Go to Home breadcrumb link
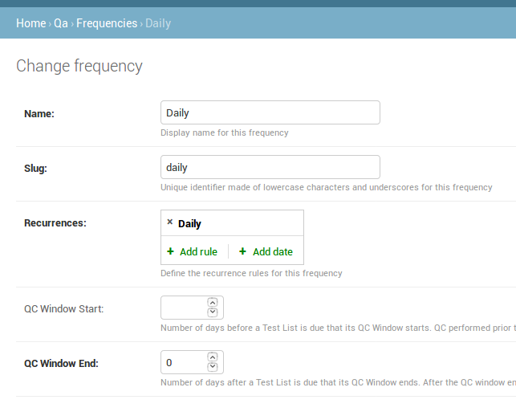 pos(31,23)
